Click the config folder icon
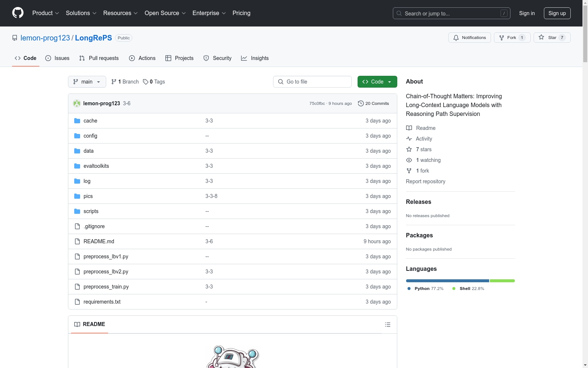 [x=77, y=136]
